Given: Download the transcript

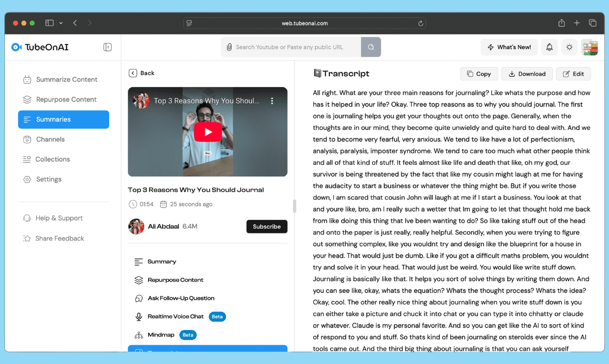Looking at the screenshot, I should tap(527, 74).
